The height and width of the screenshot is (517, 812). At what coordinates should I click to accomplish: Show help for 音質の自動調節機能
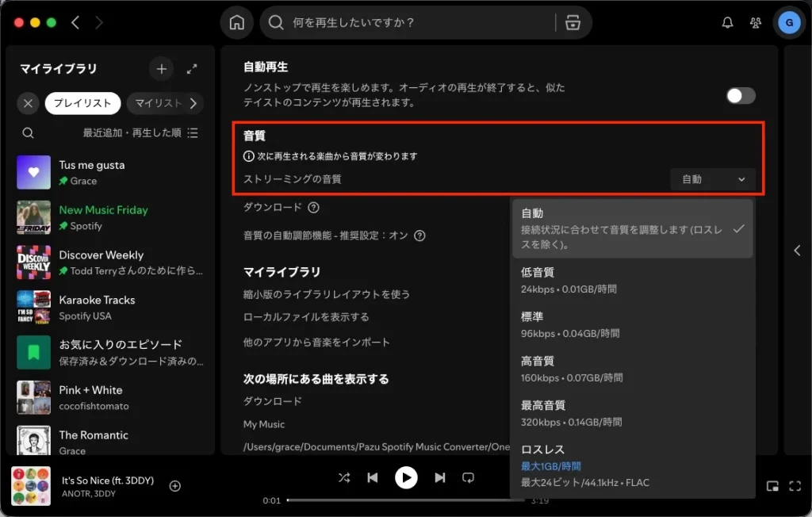pos(419,236)
